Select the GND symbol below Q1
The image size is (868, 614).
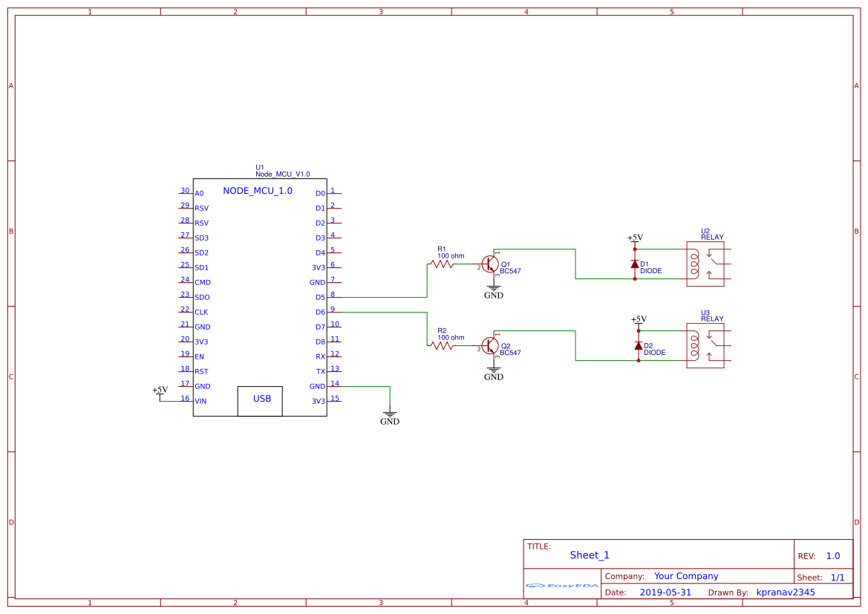point(492,289)
